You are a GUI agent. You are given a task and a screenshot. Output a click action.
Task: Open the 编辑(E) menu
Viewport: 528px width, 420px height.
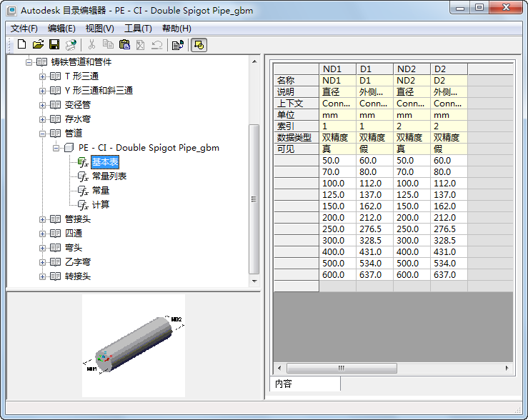tap(61, 29)
